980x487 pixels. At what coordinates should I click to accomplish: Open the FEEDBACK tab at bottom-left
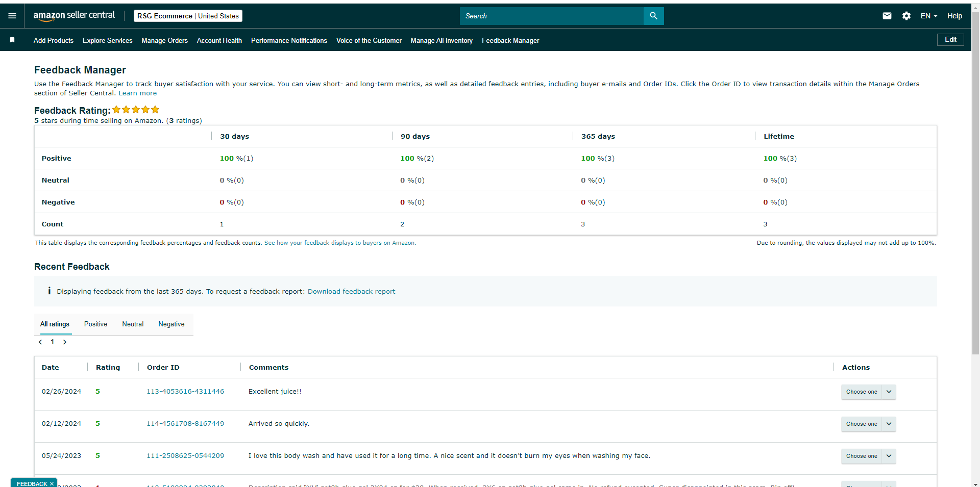[32, 483]
